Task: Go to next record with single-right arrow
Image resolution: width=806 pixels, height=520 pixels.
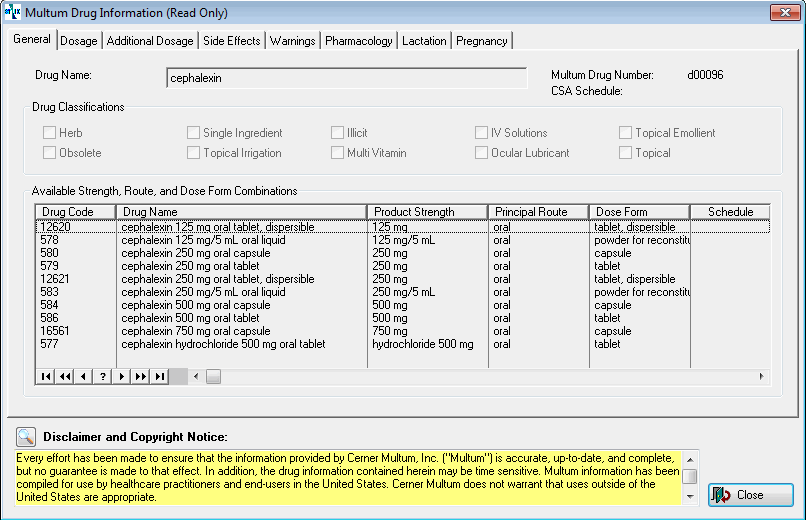Action: coord(121,377)
